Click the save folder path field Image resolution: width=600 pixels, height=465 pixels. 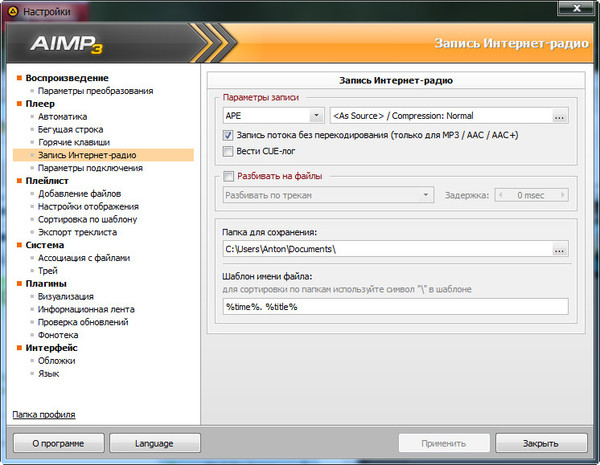388,249
